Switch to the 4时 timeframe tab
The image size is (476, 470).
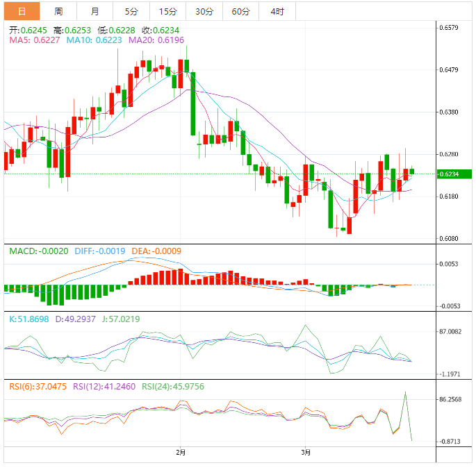click(277, 12)
